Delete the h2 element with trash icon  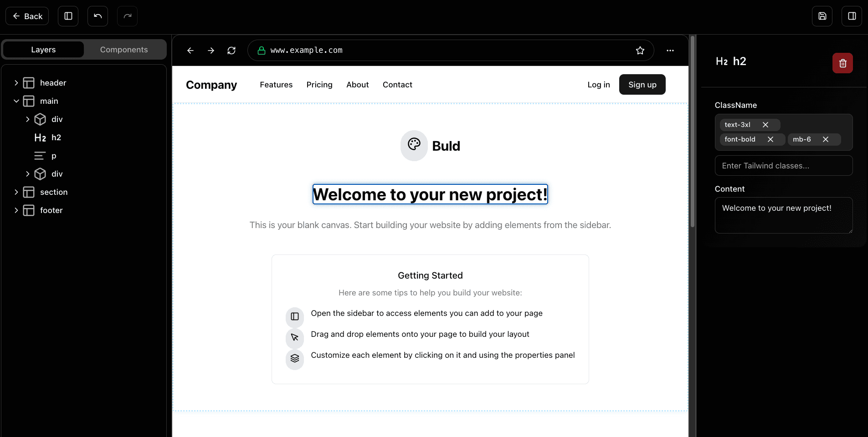tap(842, 63)
